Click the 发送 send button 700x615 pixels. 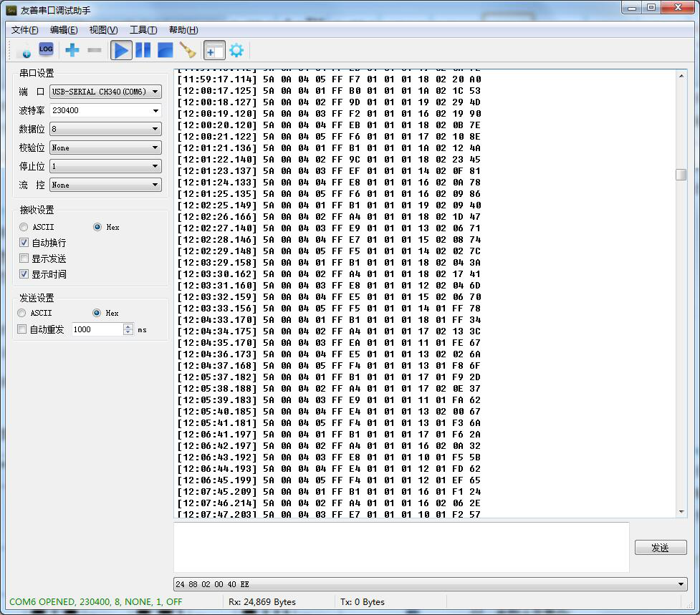tap(660, 548)
